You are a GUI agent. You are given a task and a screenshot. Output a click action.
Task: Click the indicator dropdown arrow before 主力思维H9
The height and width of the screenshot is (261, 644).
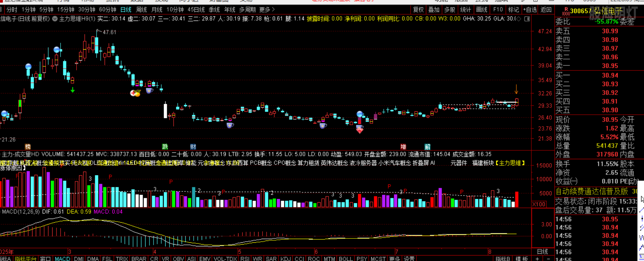[55, 19]
